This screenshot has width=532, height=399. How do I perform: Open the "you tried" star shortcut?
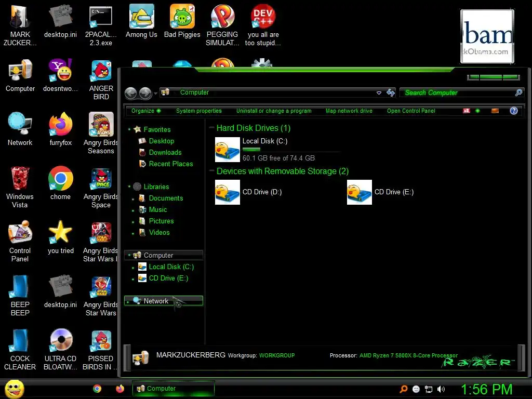click(60, 237)
